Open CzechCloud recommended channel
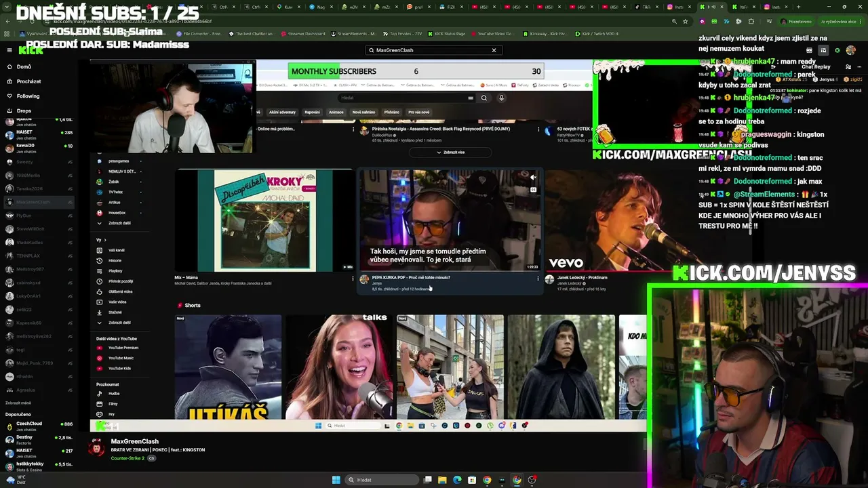Image resolution: width=868 pixels, height=488 pixels. coord(39,426)
